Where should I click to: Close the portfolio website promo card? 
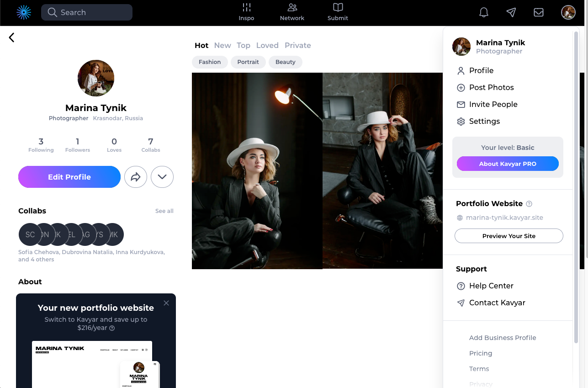[x=166, y=303]
